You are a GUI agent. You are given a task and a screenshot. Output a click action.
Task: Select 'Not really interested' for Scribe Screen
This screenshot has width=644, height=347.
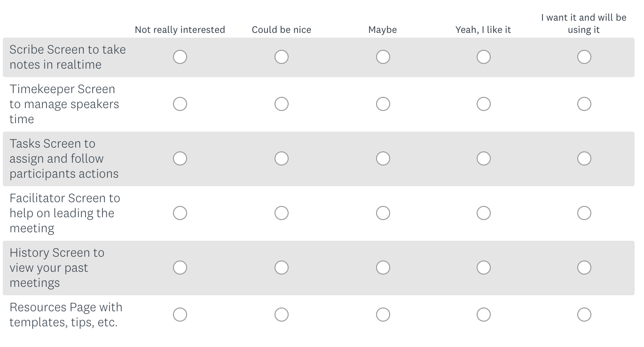pos(180,57)
